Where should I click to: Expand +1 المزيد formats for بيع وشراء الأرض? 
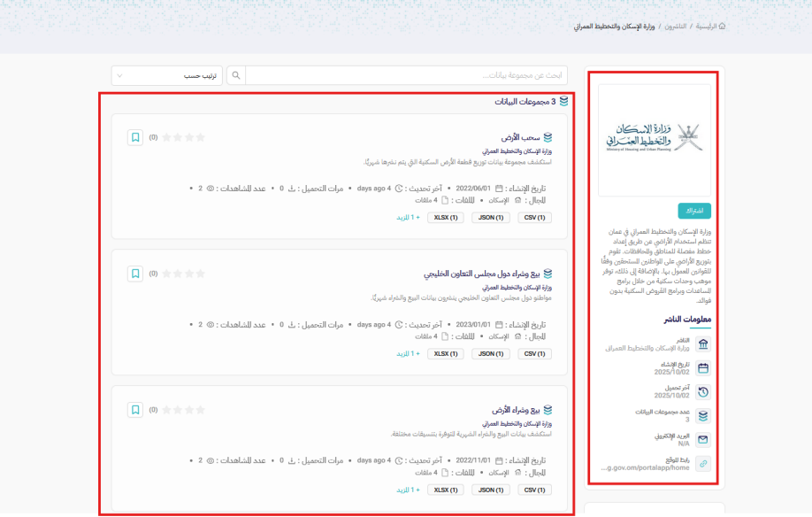point(408,490)
